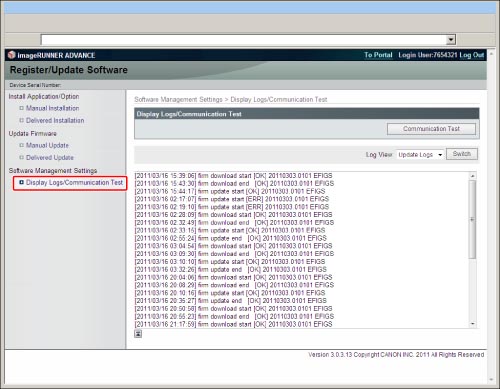The height and width of the screenshot is (389, 500).
Task: Click the log list scroll-up arrow
Action: 472,176
